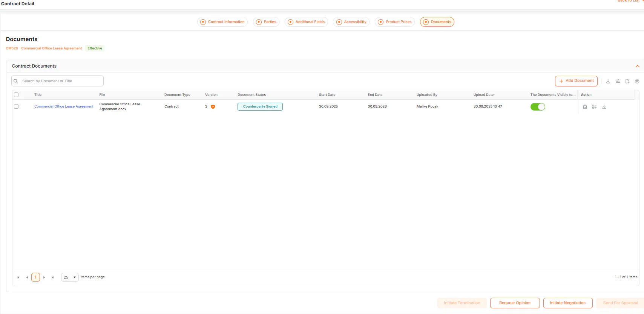Viewport: 644px width, 314px height.
Task: Click the Counterparty Signed status badge
Action: click(260, 107)
